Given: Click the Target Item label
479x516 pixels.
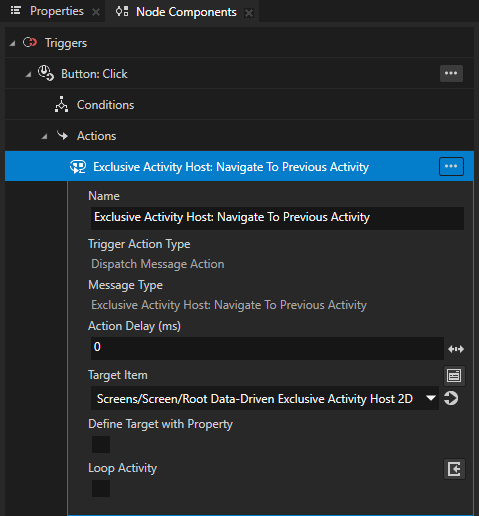Looking at the screenshot, I should [x=118, y=375].
